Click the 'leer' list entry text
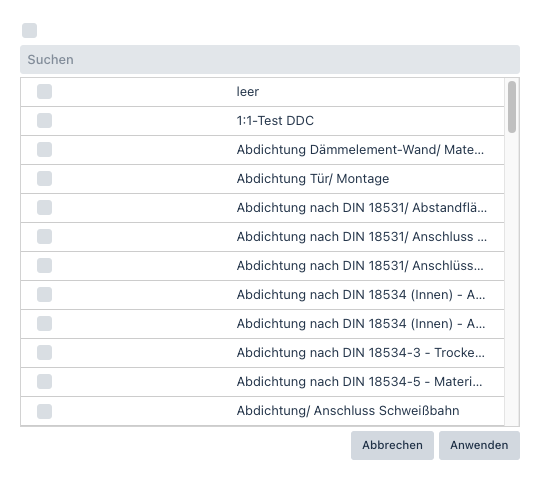This screenshot has height=484, width=539. pos(248,92)
